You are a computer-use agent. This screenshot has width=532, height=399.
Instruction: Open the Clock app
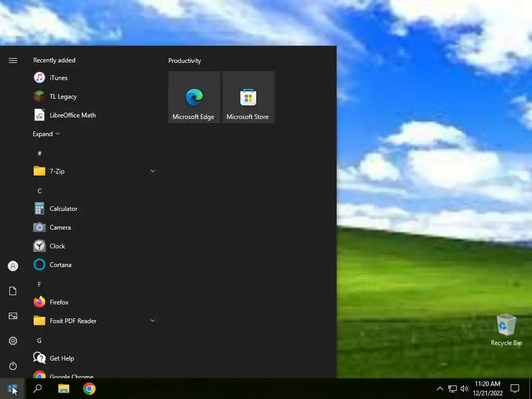tap(95, 246)
